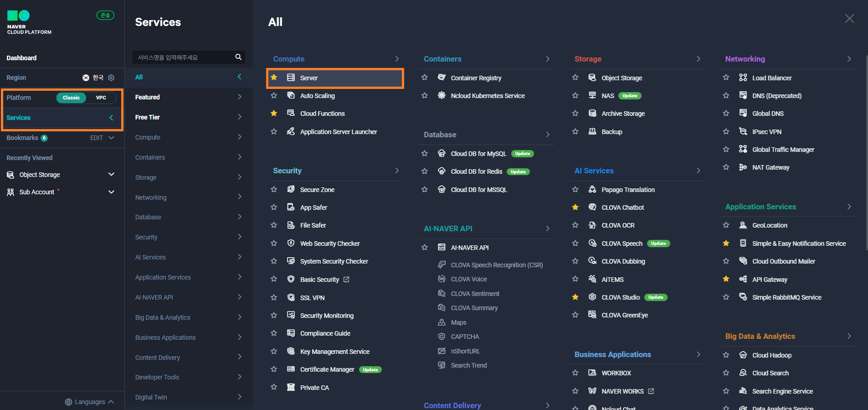Open the NAVER WORKS external link

[651, 391]
